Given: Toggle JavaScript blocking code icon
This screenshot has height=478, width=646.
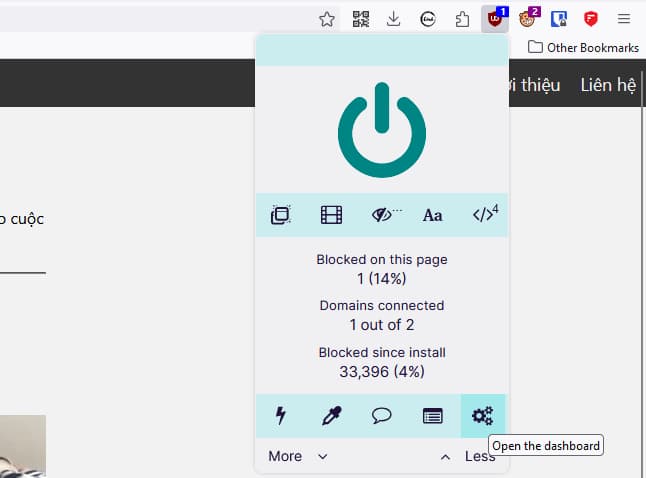Looking at the screenshot, I should click(x=485, y=214).
